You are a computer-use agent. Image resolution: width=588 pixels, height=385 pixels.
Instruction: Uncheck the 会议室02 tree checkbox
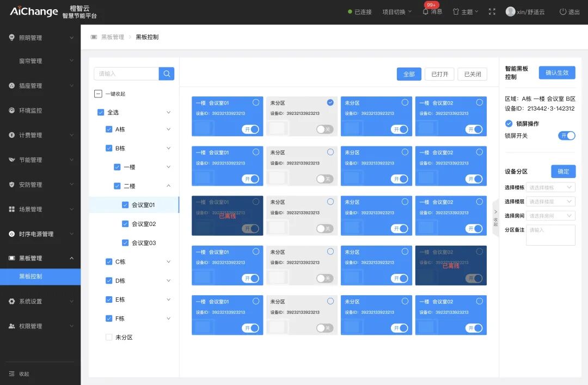coord(125,224)
